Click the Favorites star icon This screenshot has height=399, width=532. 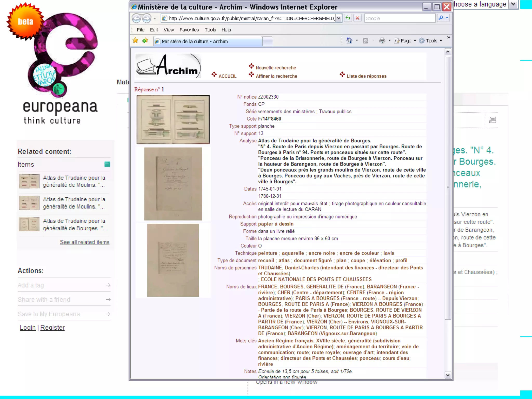135,41
